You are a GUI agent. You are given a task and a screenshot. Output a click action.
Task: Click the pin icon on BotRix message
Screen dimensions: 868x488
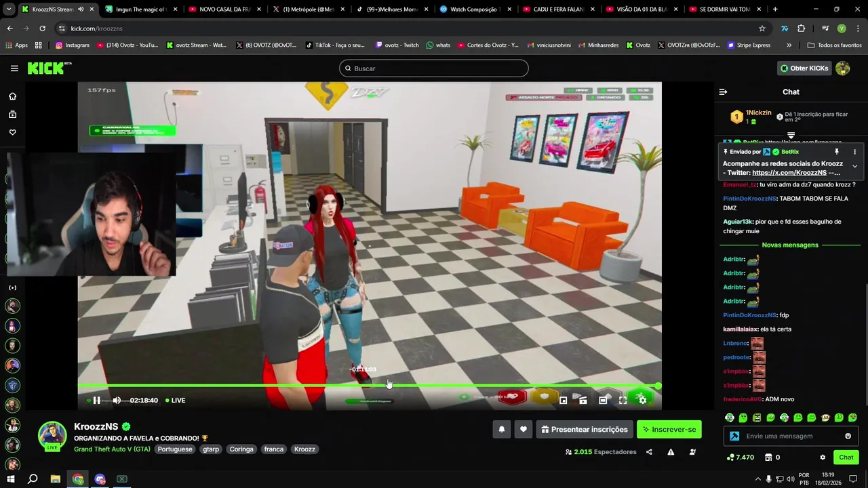pos(837,152)
